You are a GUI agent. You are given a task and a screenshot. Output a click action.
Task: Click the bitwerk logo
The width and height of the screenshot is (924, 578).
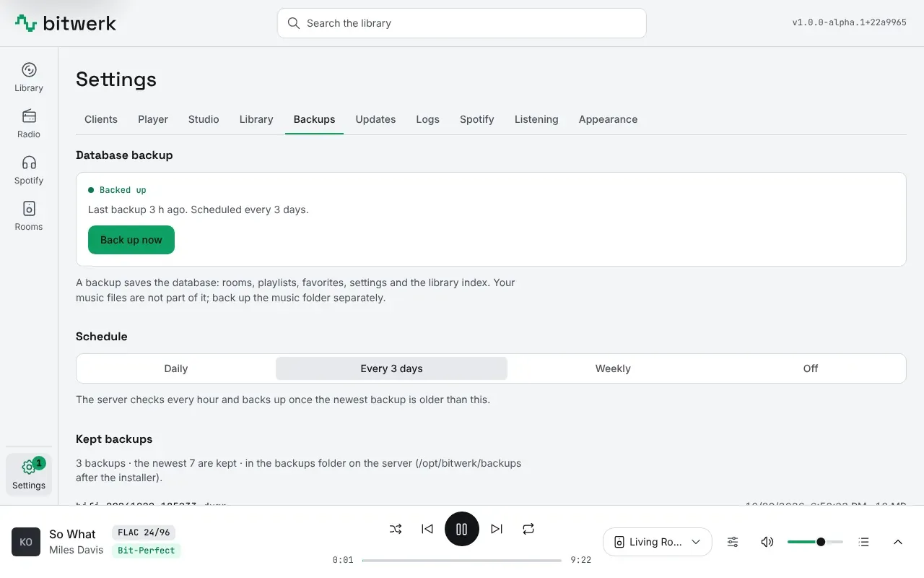point(66,23)
